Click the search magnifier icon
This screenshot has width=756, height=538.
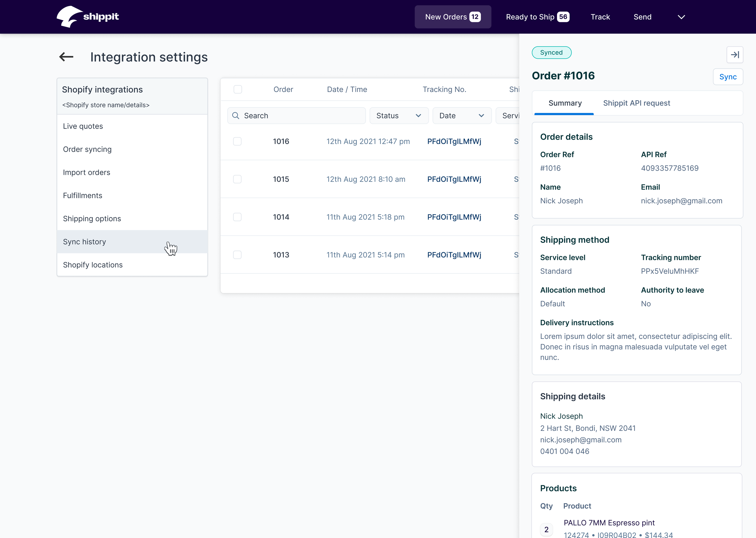coord(236,116)
